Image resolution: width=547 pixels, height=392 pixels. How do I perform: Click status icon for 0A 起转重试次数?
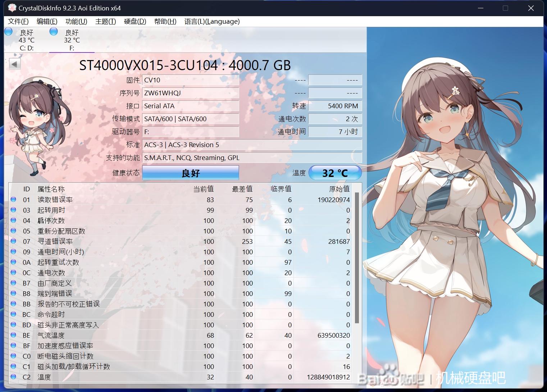coord(13,262)
